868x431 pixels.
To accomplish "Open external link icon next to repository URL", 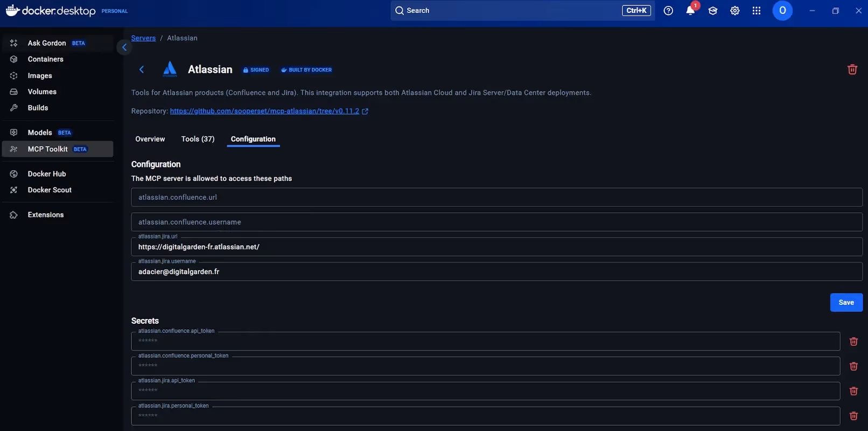I will [365, 112].
